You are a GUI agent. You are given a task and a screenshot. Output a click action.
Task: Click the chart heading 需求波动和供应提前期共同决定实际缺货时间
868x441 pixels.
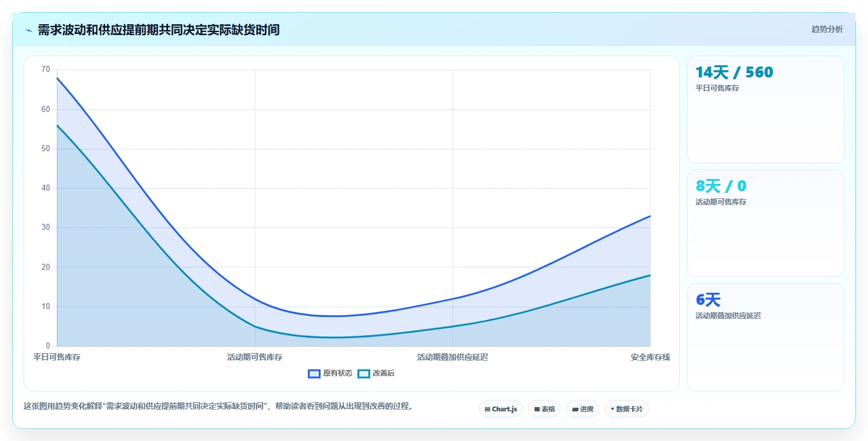click(x=158, y=30)
